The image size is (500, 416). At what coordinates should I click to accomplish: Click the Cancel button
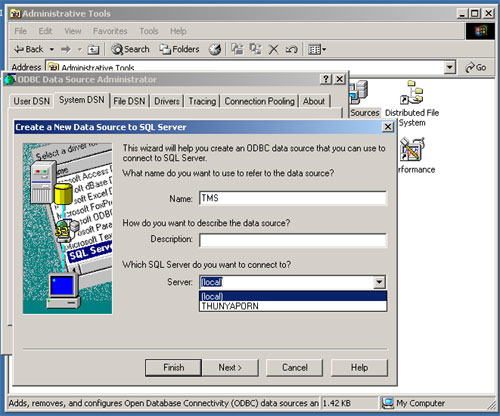(295, 367)
